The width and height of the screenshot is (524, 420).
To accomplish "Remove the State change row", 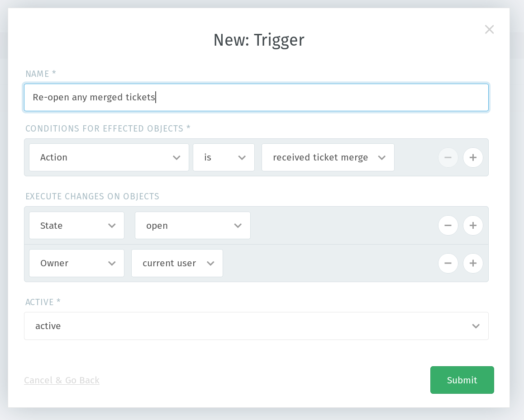I will pos(448,225).
